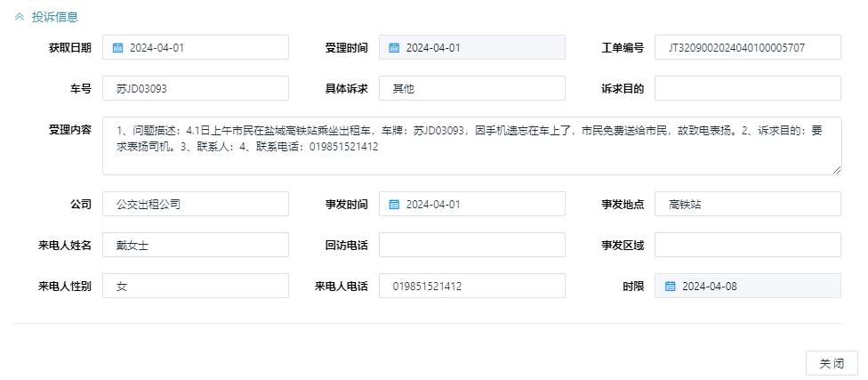Click the 车号 field with 苏JD03093
Viewport: 868px width, 380px height.
tap(196, 89)
